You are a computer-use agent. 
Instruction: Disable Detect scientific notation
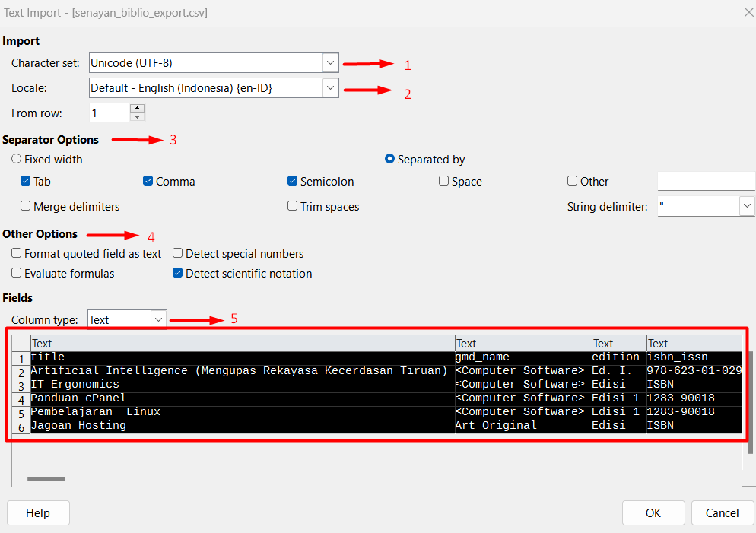pos(177,273)
